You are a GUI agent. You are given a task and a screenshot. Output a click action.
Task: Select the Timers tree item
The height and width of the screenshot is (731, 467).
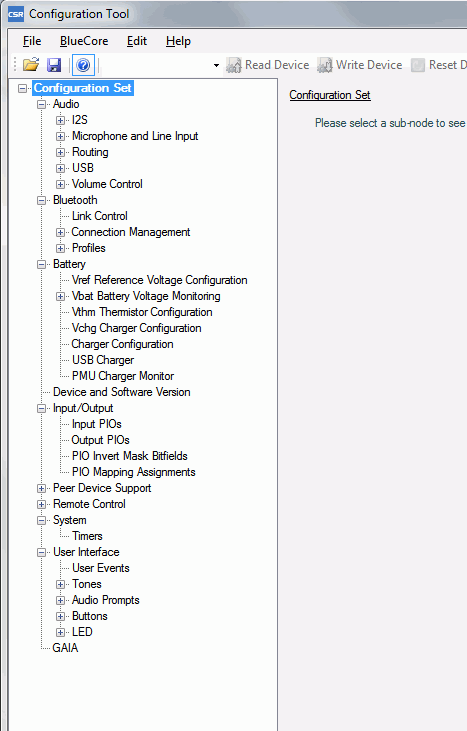pyautogui.click(x=87, y=536)
